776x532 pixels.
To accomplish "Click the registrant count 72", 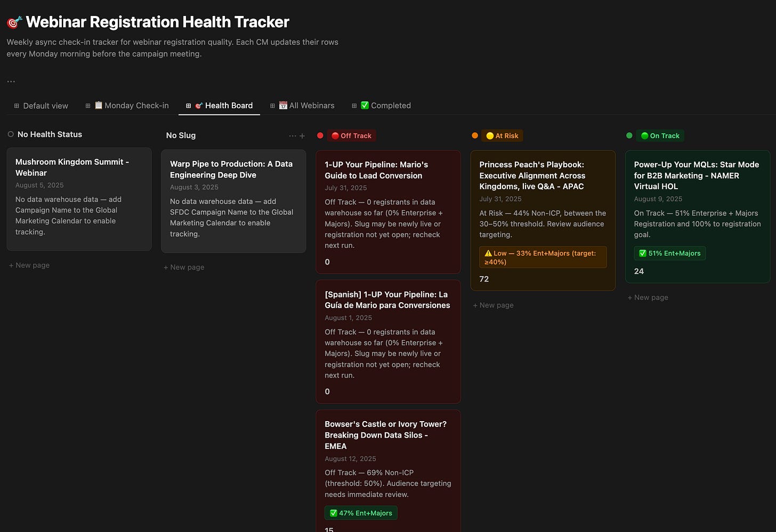I will [484, 279].
